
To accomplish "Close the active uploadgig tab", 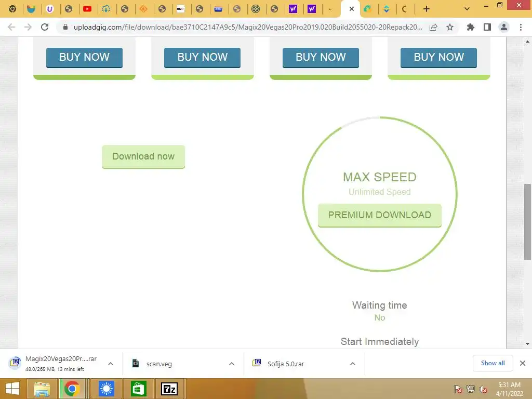I will click(352, 9).
